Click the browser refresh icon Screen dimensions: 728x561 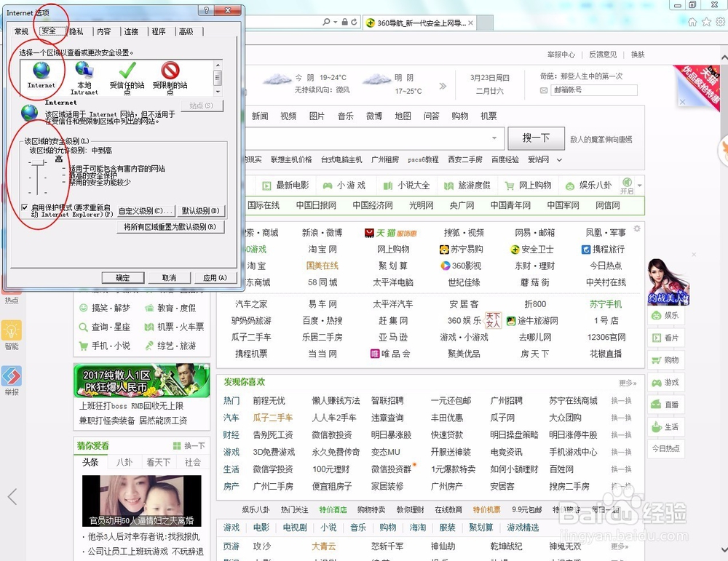click(x=355, y=22)
